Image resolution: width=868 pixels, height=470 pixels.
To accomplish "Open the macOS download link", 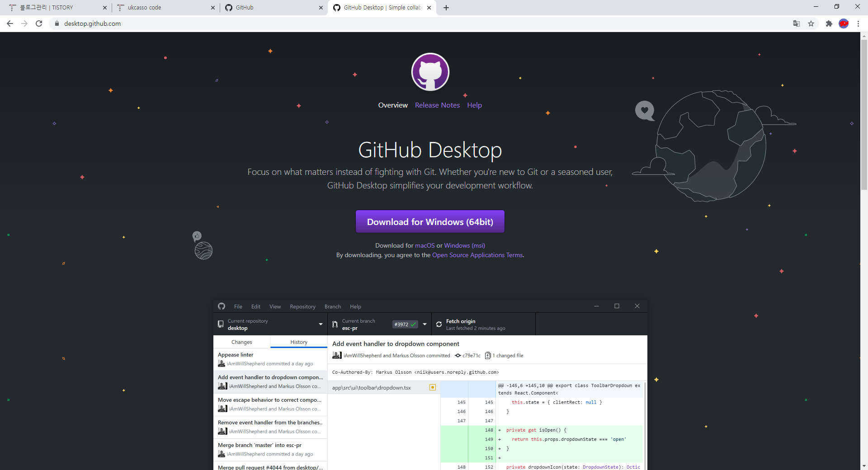I will (425, 245).
